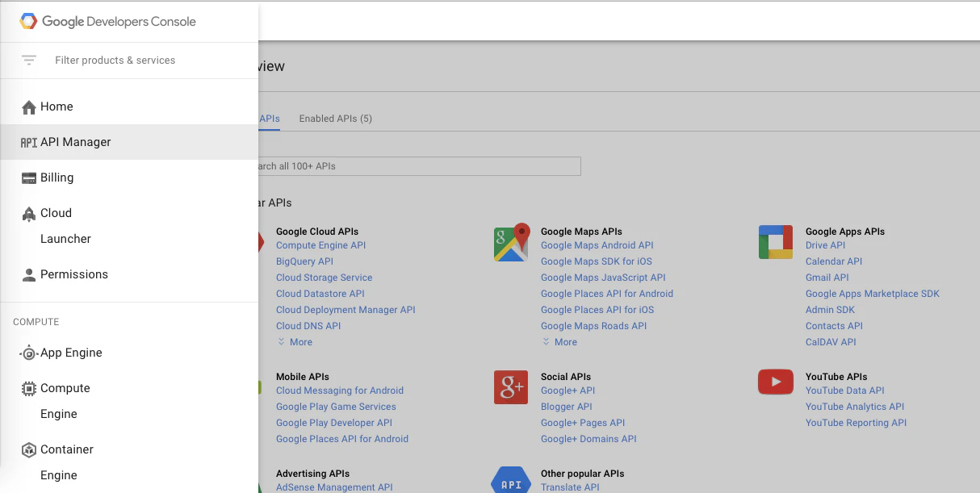Open the Google Play Developer API link
This screenshot has width=980, height=493.
pyautogui.click(x=333, y=423)
